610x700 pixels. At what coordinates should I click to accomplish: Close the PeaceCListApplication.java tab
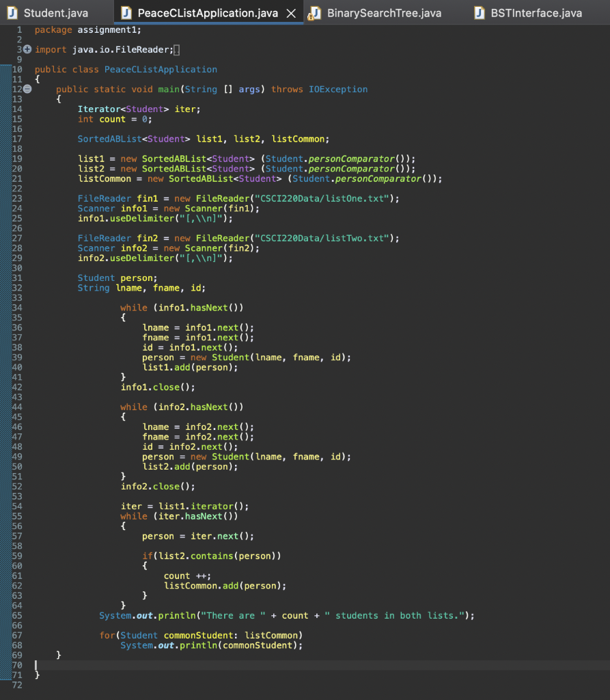[x=291, y=12]
